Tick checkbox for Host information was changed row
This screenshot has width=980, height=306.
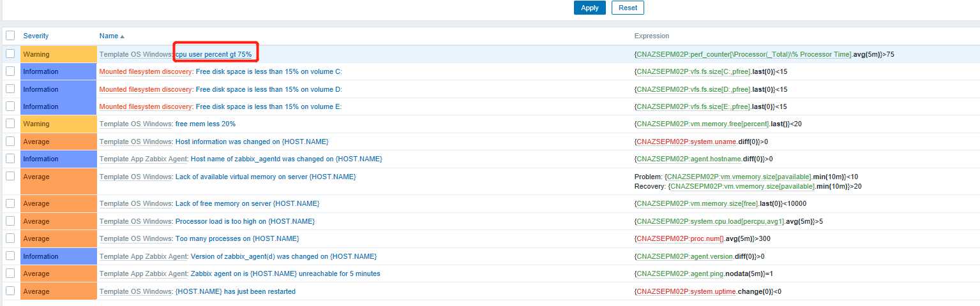pos(10,141)
